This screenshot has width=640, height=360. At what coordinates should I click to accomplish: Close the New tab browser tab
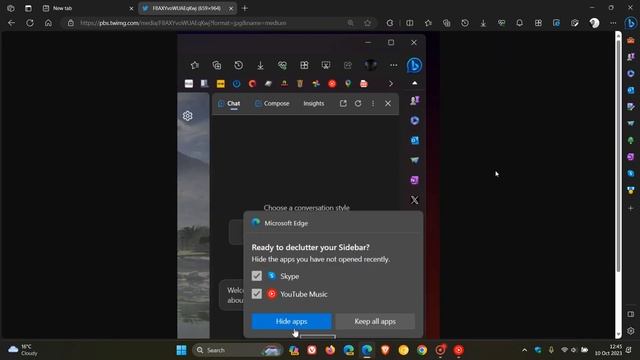click(131, 8)
